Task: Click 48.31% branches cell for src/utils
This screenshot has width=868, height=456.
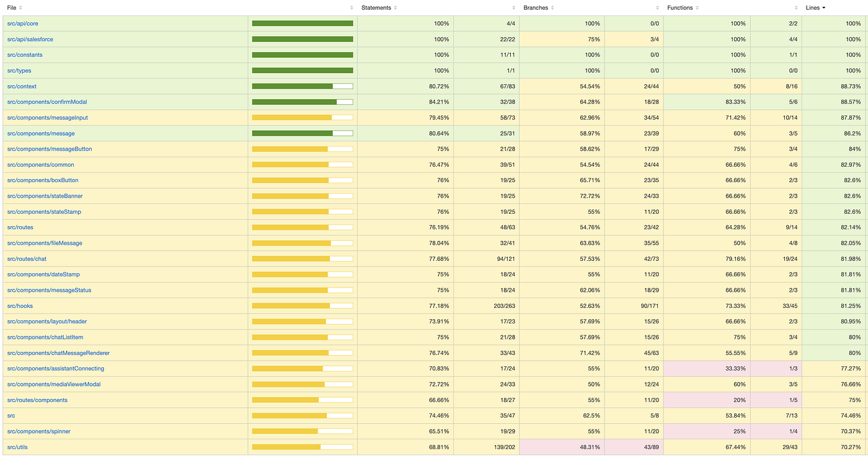Action: click(562, 447)
